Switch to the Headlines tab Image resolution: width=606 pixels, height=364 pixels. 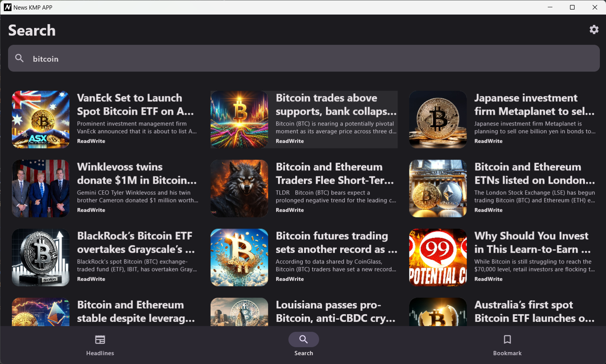(100, 345)
